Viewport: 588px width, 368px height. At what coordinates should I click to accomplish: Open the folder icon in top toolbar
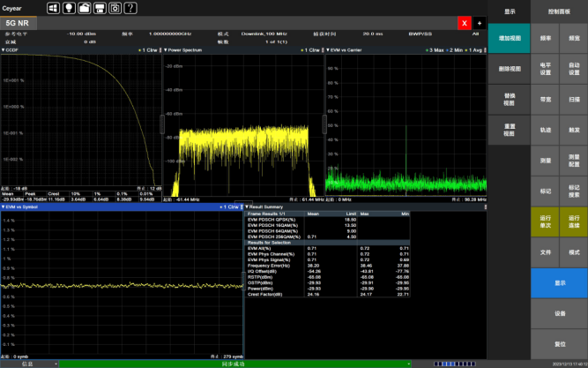84,7
